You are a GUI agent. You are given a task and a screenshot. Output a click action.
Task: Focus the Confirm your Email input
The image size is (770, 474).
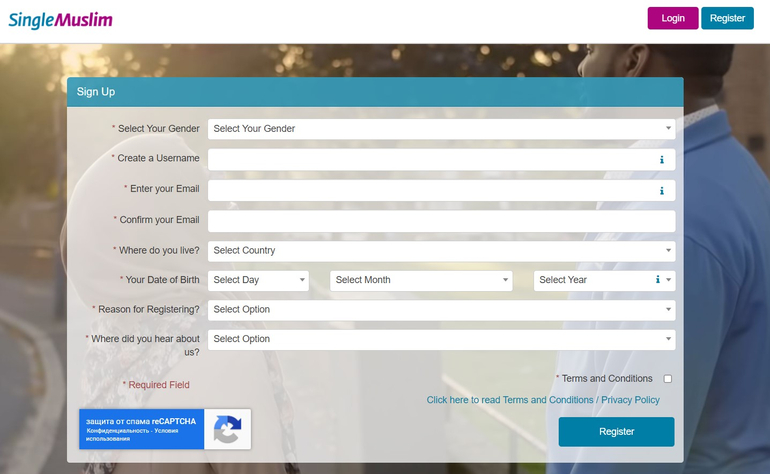(441, 221)
